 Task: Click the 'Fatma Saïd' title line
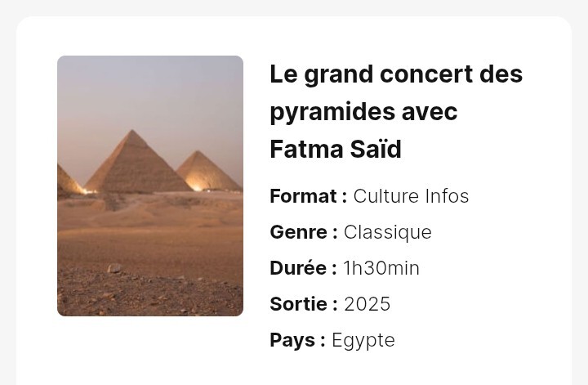pos(336,149)
